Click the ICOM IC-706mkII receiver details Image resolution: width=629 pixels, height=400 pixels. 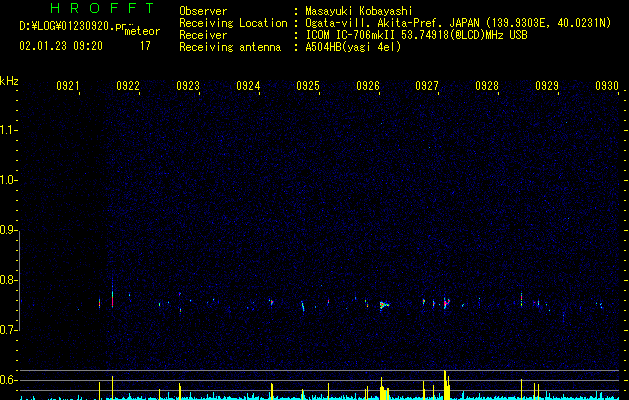(416, 35)
